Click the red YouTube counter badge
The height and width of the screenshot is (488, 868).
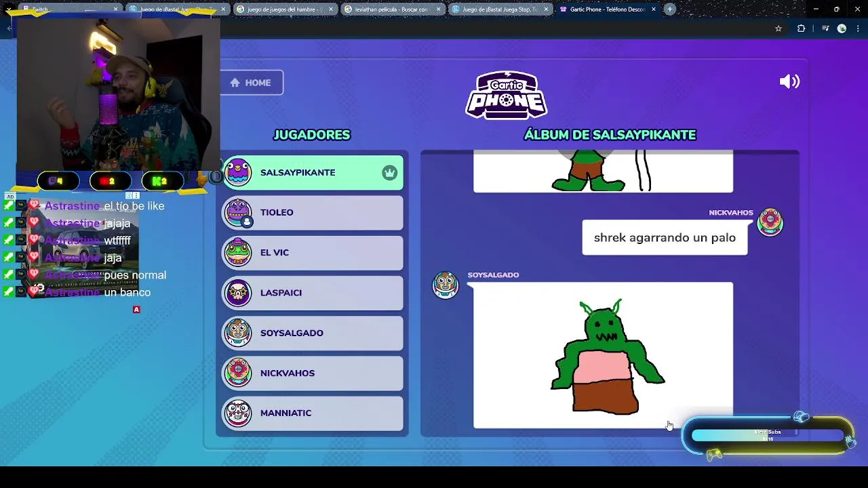click(111, 181)
